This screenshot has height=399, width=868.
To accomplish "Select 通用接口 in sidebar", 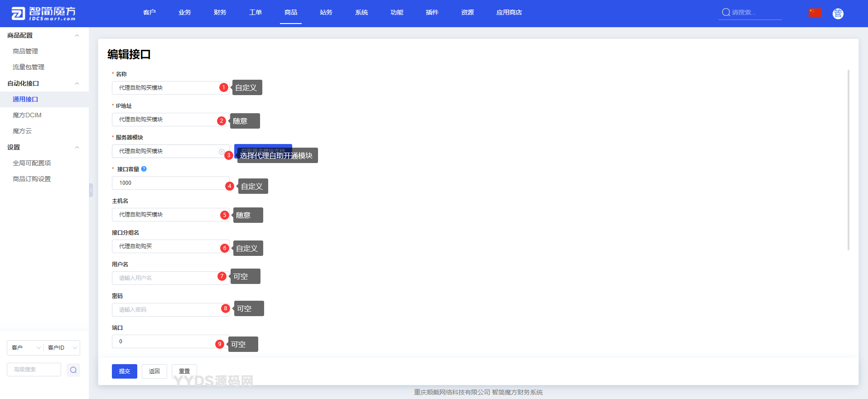I will [x=44, y=99].
